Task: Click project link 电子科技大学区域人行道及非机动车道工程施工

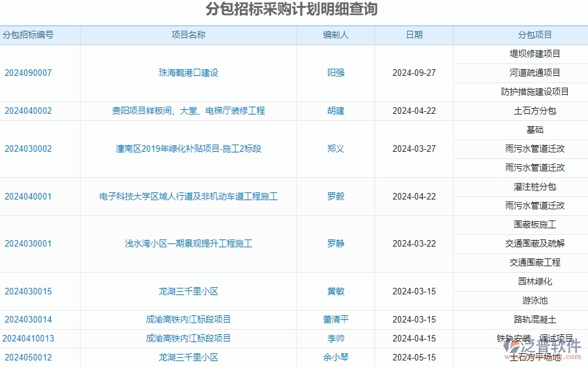Action: [x=188, y=196]
